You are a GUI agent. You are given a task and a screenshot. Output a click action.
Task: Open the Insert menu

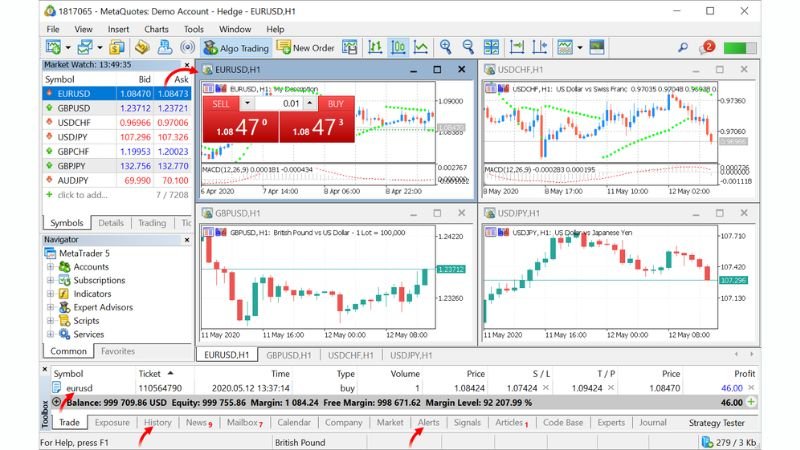click(118, 29)
